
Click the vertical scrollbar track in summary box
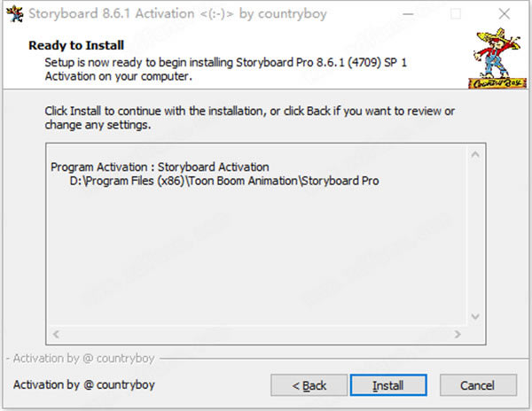coord(475,236)
